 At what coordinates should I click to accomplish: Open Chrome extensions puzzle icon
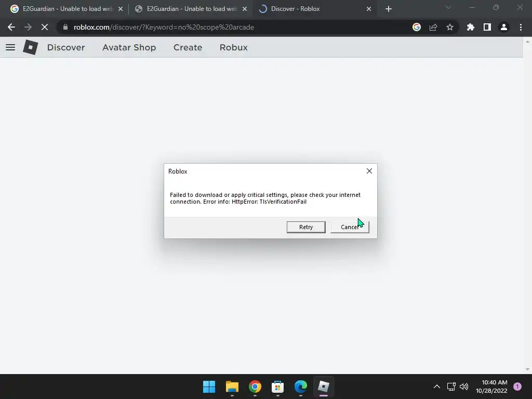pyautogui.click(x=471, y=27)
